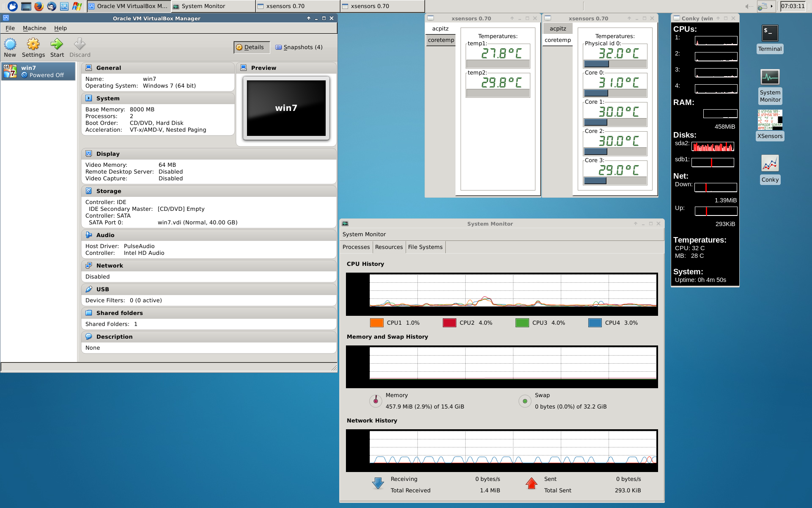Click the Oracle VM VirtualBox taskbar button
The width and height of the screenshot is (812, 508).
pos(129,6)
